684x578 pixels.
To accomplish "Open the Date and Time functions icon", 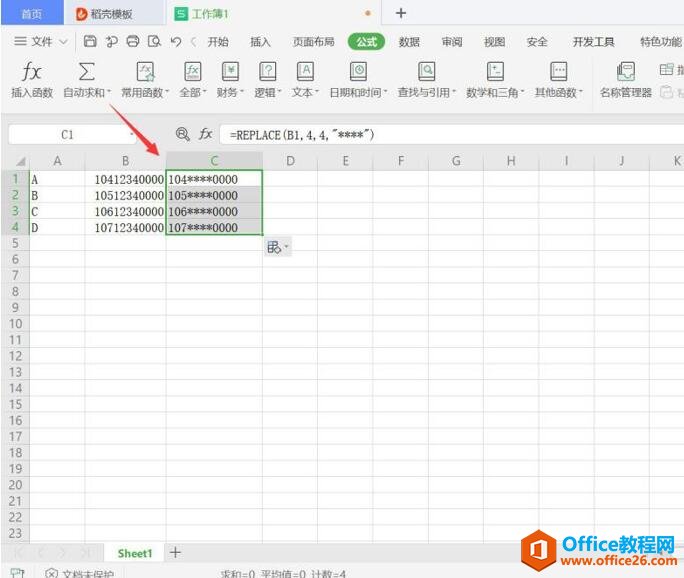I will pos(358,71).
